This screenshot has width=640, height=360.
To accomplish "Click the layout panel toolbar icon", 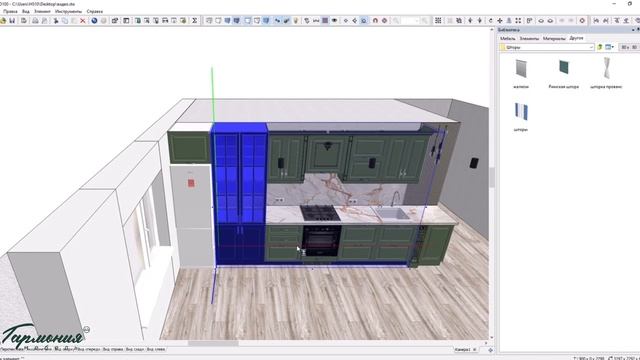I will tap(126, 20).
